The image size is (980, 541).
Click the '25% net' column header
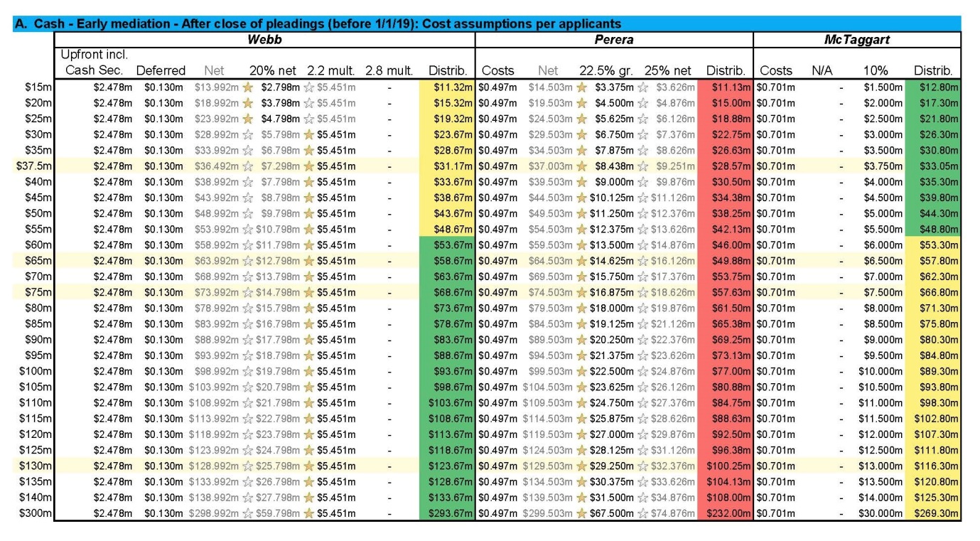[x=667, y=70]
